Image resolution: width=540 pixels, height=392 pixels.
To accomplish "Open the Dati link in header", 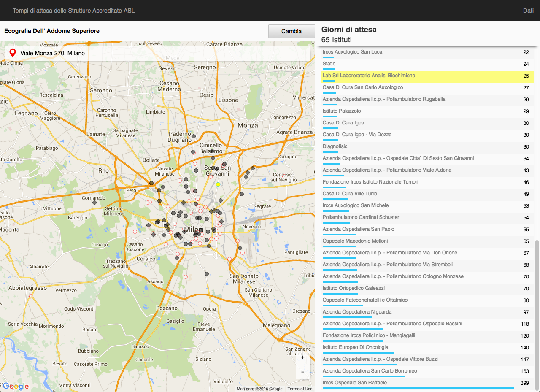I will tap(528, 11).
